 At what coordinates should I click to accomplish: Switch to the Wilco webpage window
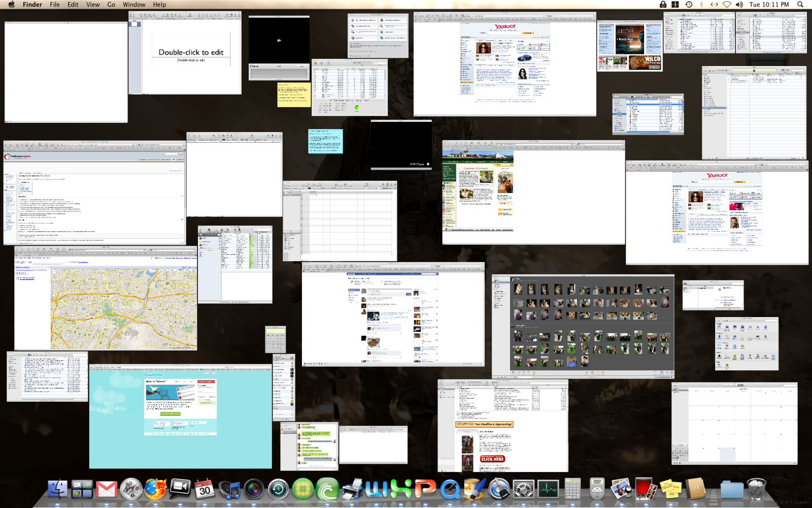630,46
